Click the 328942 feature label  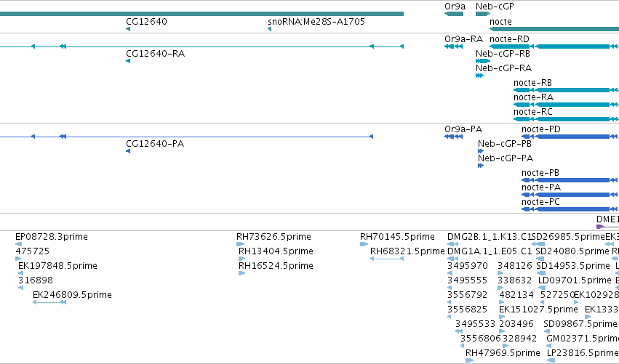pos(519,339)
